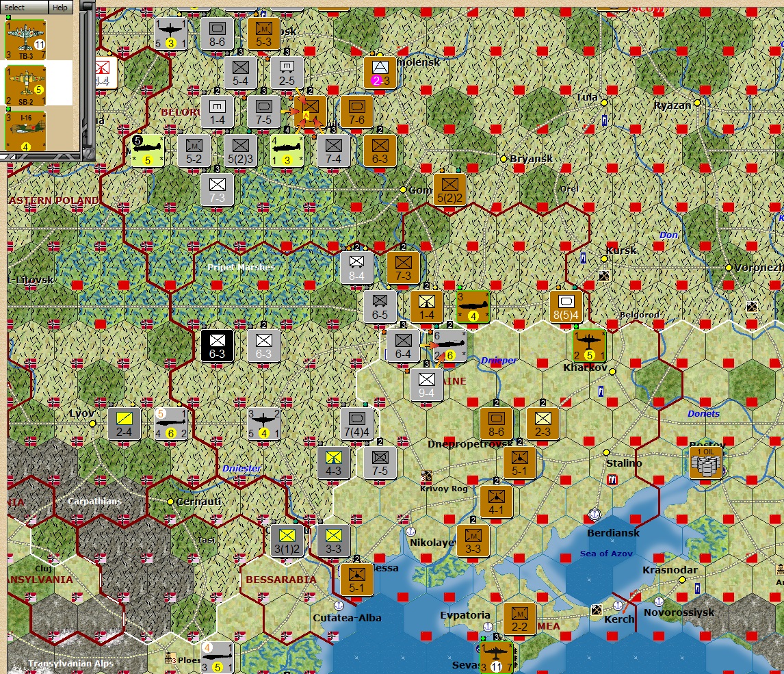Select the gray 8-4 infantry unit
The image size is (784, 674).
click(356, 267)
